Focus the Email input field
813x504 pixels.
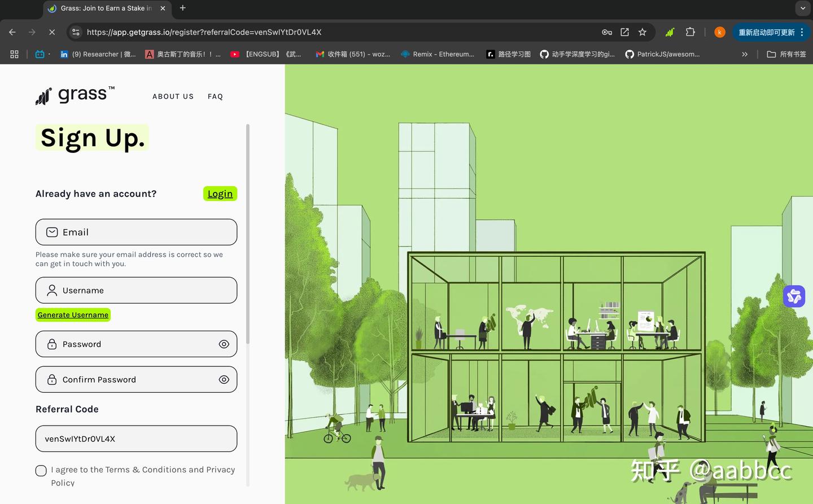[136, 232]
